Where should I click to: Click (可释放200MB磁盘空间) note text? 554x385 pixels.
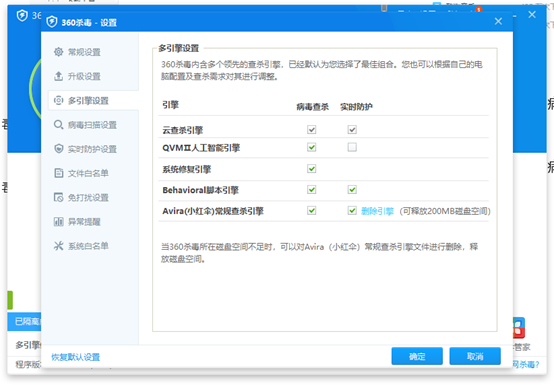pos(445,211)
